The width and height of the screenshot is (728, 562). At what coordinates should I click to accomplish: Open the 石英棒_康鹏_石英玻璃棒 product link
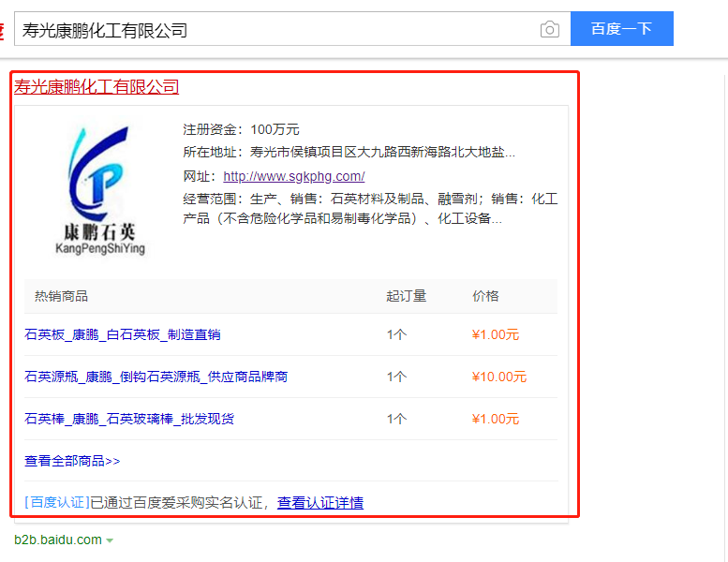point(129,419)
